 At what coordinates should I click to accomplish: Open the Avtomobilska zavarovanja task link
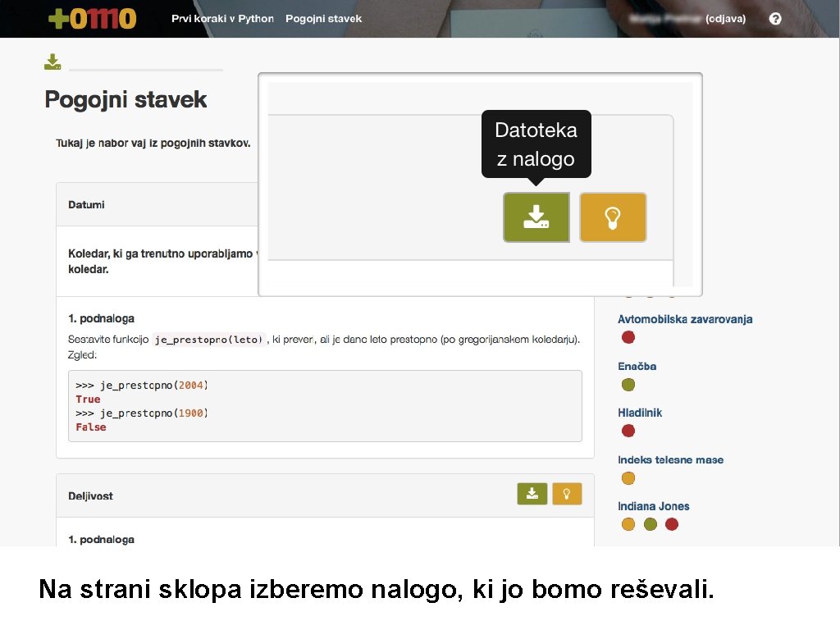coord(685,319)
